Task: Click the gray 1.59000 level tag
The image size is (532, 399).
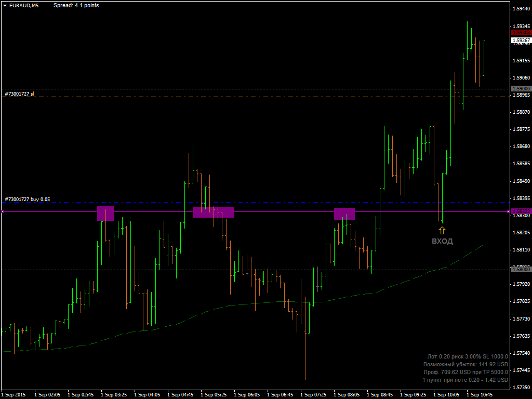Action: pos(521,88)
